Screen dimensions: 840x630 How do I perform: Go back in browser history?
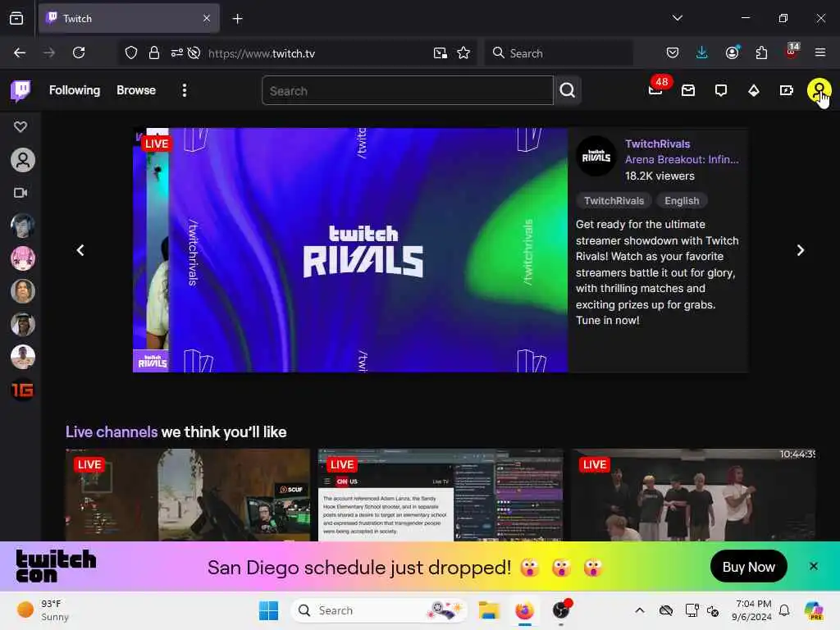pos(20,53)
